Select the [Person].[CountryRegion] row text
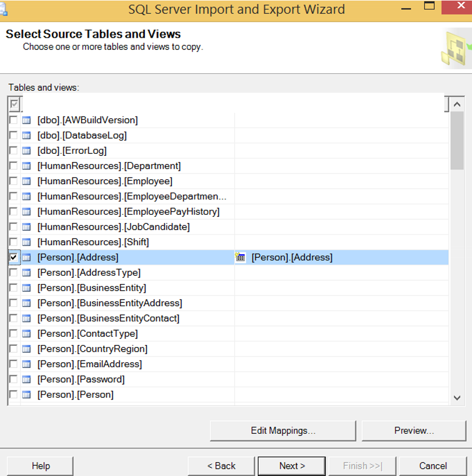 (93, 349)
